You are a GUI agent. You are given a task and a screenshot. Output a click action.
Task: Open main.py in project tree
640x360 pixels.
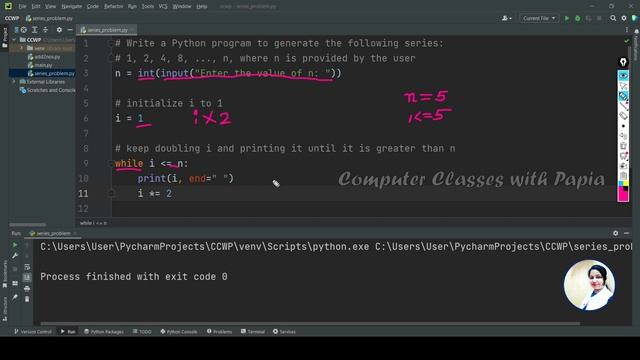[40, 65]
